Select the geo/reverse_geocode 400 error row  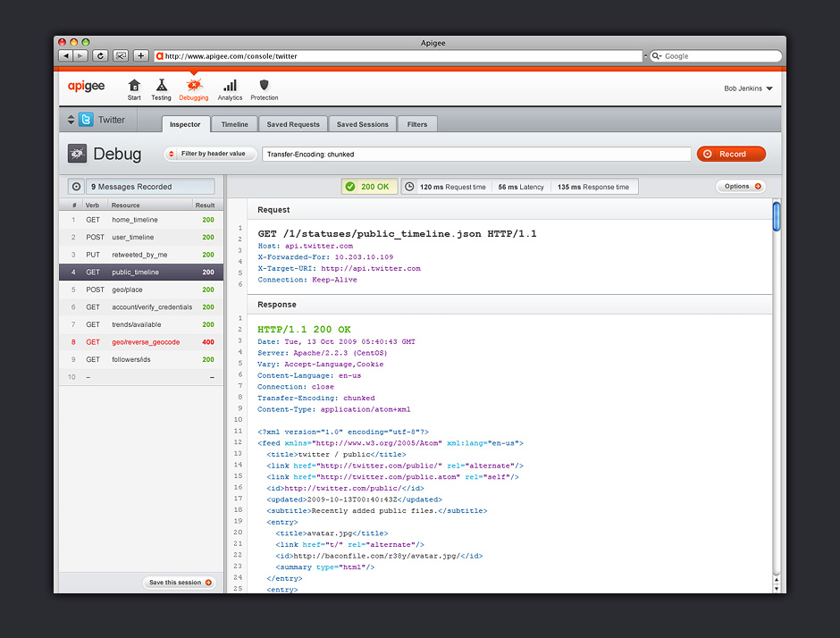pyautogui.click(x=141, y=342)
